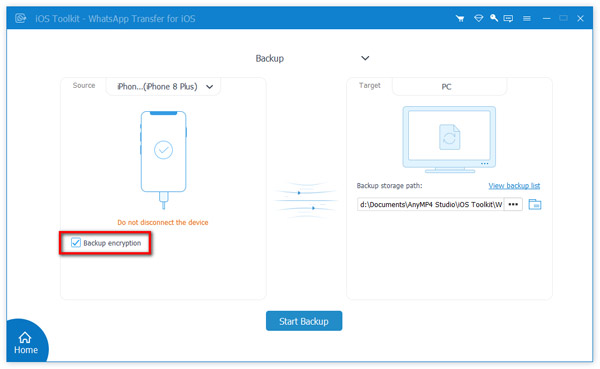
Task: Click the iOS Toolkit app logo
Action: point(21,18)
